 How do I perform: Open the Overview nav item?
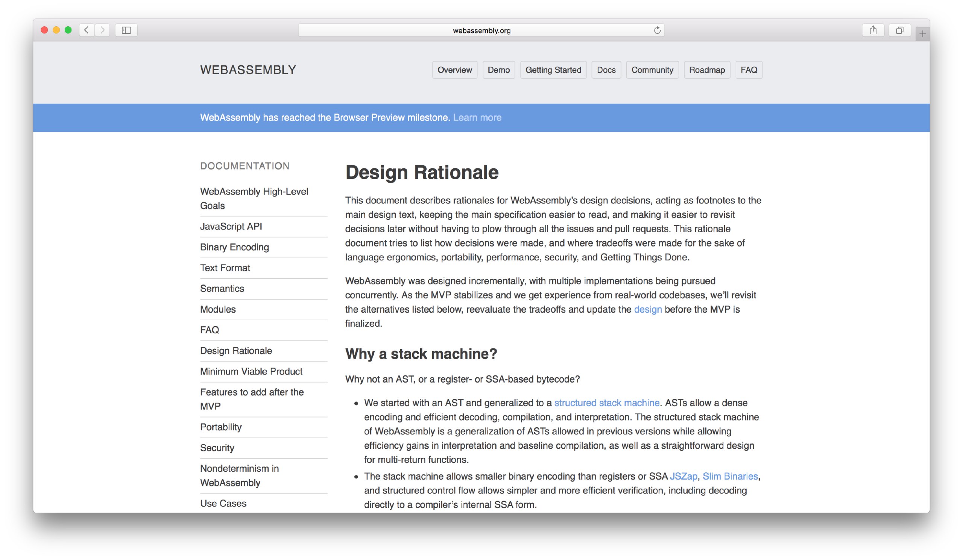point(455,70)
